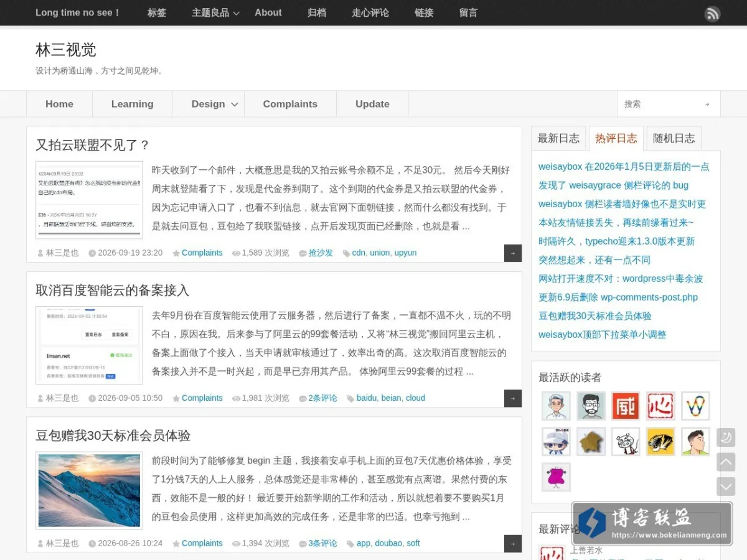Open the 标签 menu item
The image size is (747, 560).
click(x=157, y=12)
